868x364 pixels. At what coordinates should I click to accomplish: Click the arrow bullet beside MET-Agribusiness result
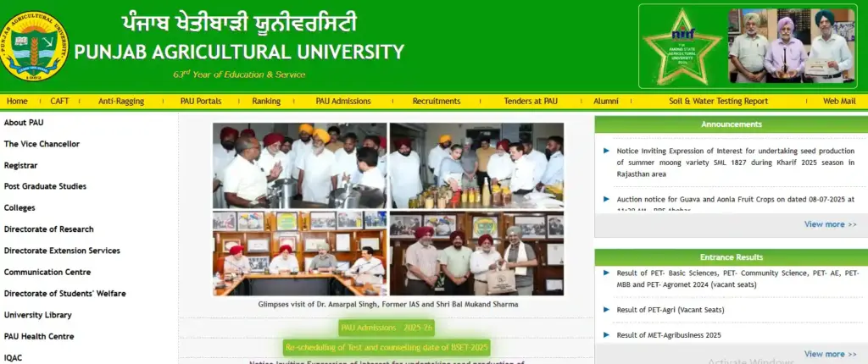[606, 335]
